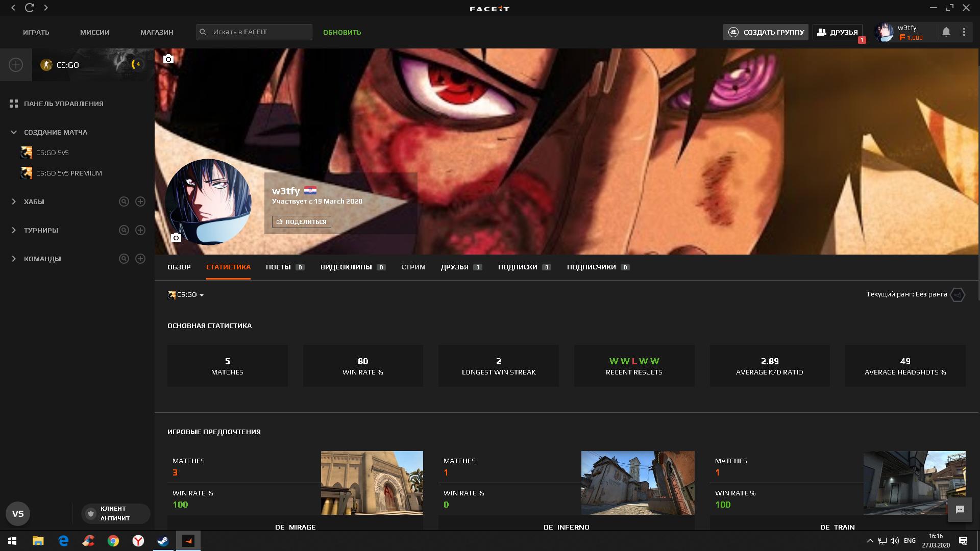Click the Создать группу button
The height and width of the screenshot is (551, 980).
coord(766,32)
